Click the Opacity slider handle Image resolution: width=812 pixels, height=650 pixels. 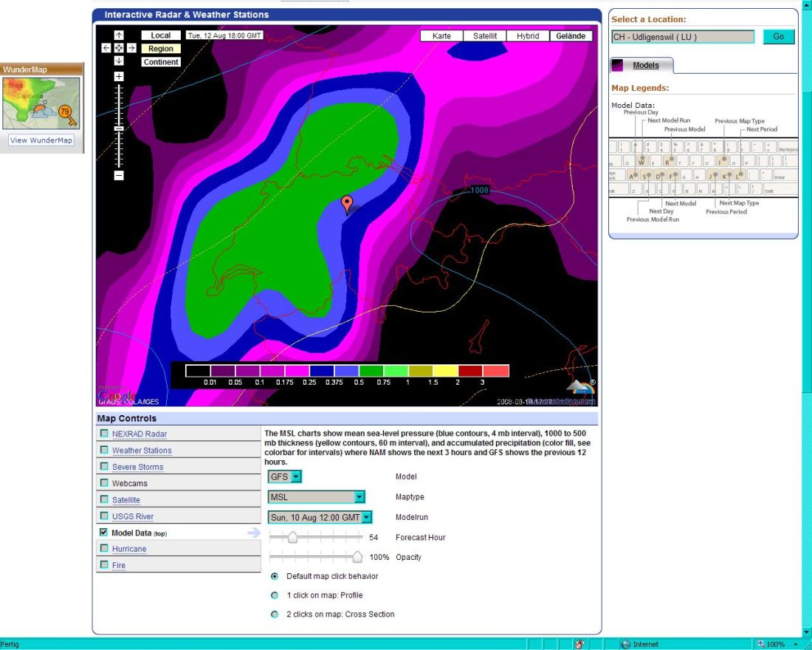tap(357, 557)
